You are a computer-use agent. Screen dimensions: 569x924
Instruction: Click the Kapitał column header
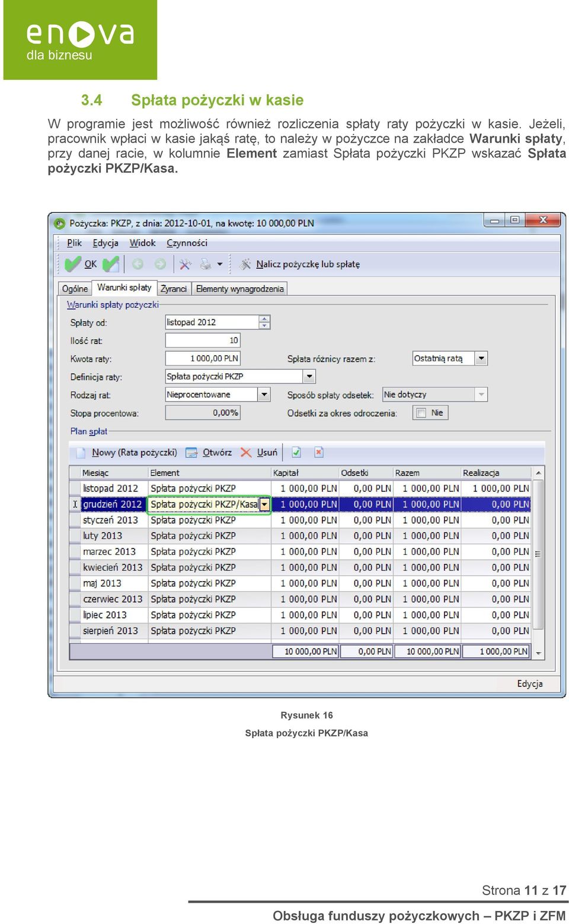[x=305, y=473]
